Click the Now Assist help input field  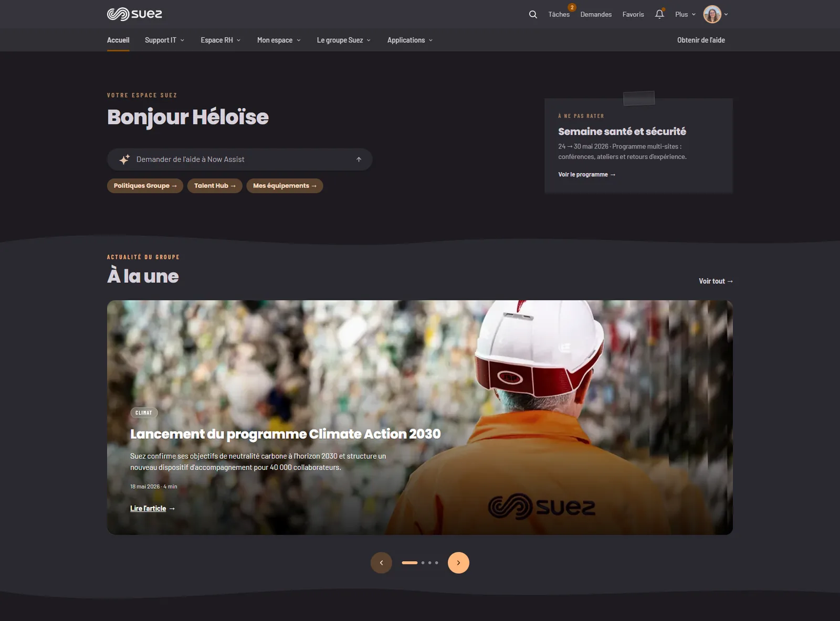[240, 160]
